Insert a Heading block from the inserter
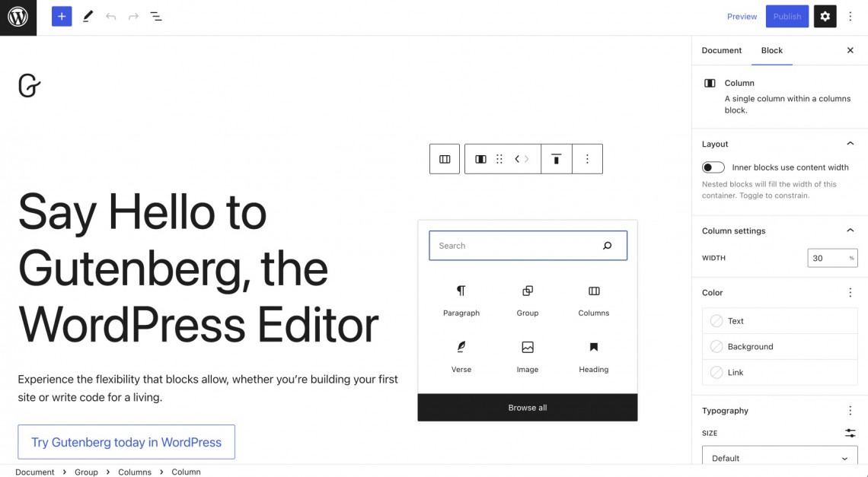 coord(593,355)
